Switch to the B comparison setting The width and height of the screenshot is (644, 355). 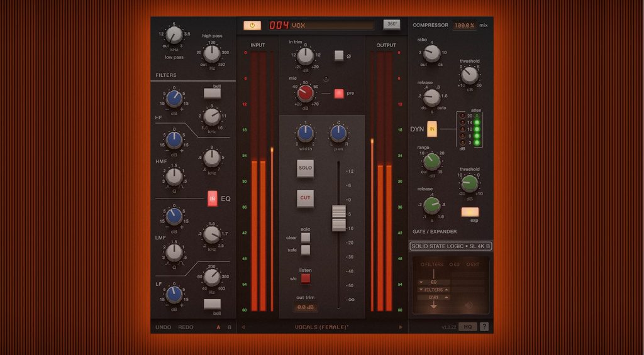(229, 327)
